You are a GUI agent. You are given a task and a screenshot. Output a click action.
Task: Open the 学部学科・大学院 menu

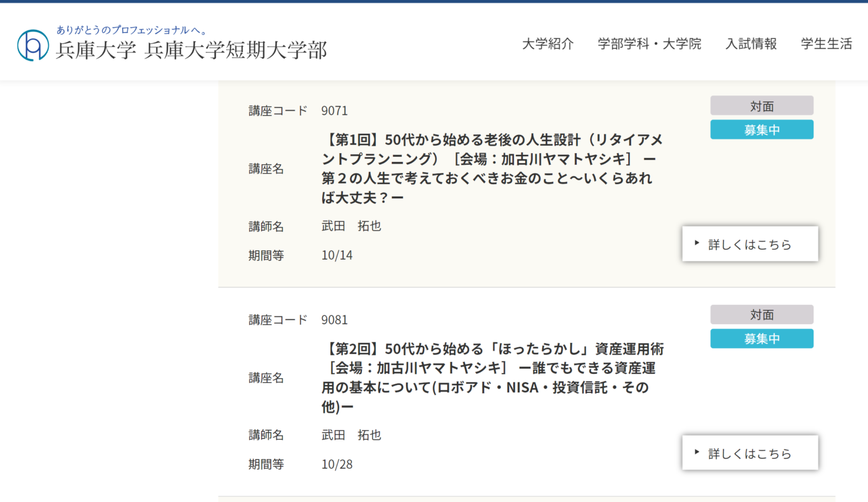[x=649, y=44]
